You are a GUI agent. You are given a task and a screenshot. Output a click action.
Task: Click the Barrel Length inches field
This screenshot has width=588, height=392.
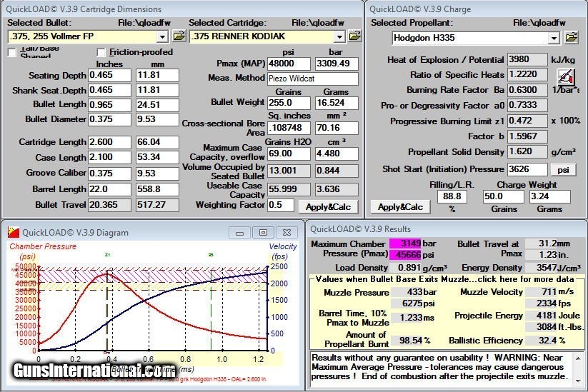109,189
